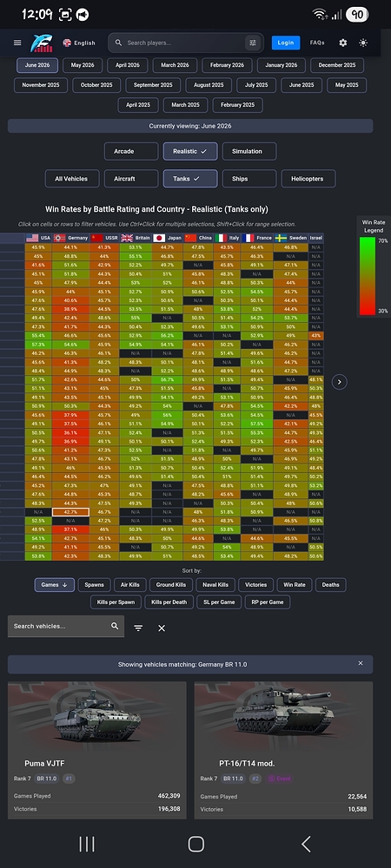Image resolution: width=391 pixels, height=868 pixels.
Task: Toggle the Realistic mode button
Action: pyautogui.click(x=190, y=151)
